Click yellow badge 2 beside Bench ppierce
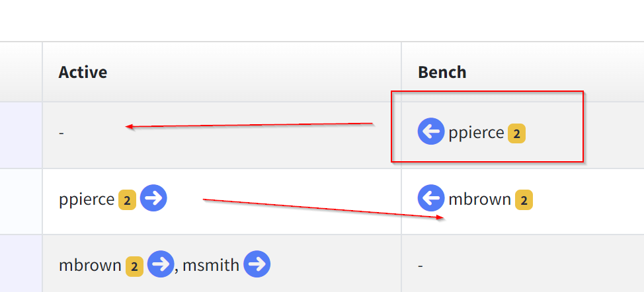This screenshot has width=644, height=292. [516, 133]
